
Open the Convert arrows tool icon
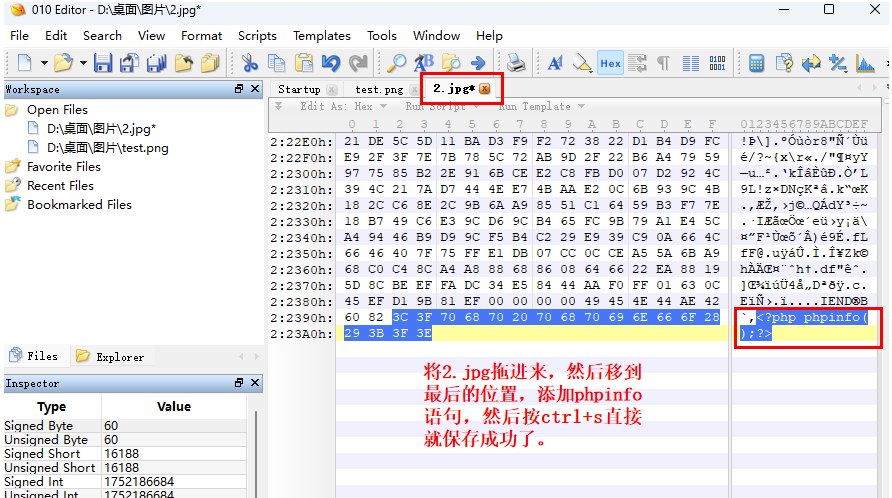(811, 63)
